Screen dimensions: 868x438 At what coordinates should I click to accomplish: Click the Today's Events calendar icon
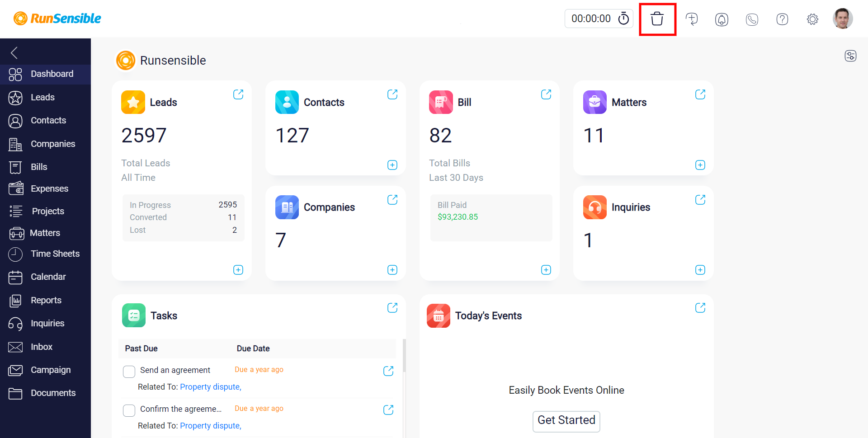coord(439,316)
